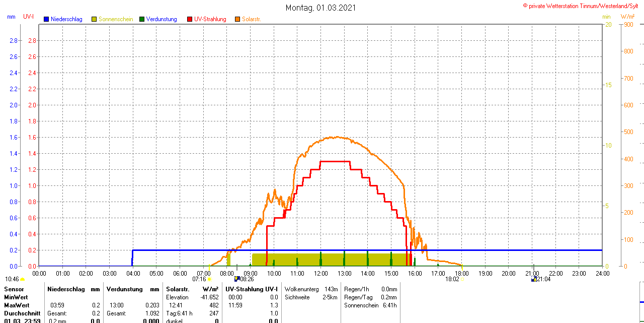Click the 12:00 tick on time axis

(x=320, y=273)
